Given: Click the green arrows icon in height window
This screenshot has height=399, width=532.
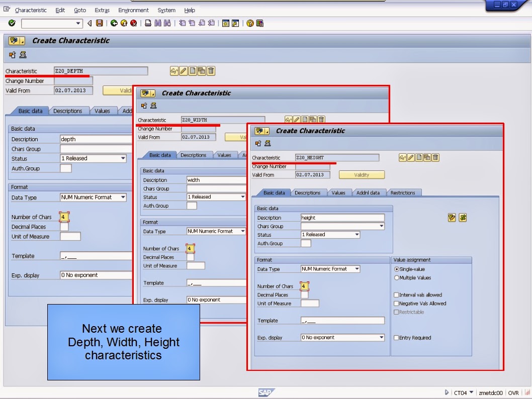Looking at the screenshot, I should (463, 218).
